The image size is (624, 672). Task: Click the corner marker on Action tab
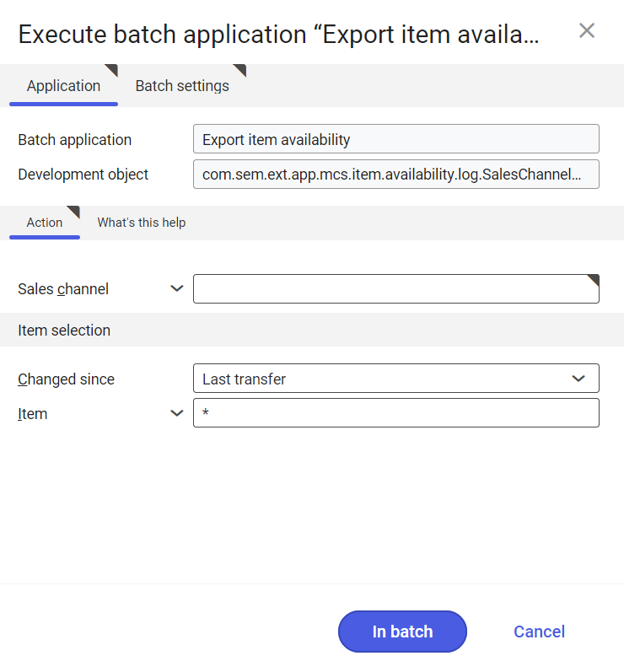click(x=75, y=211)
